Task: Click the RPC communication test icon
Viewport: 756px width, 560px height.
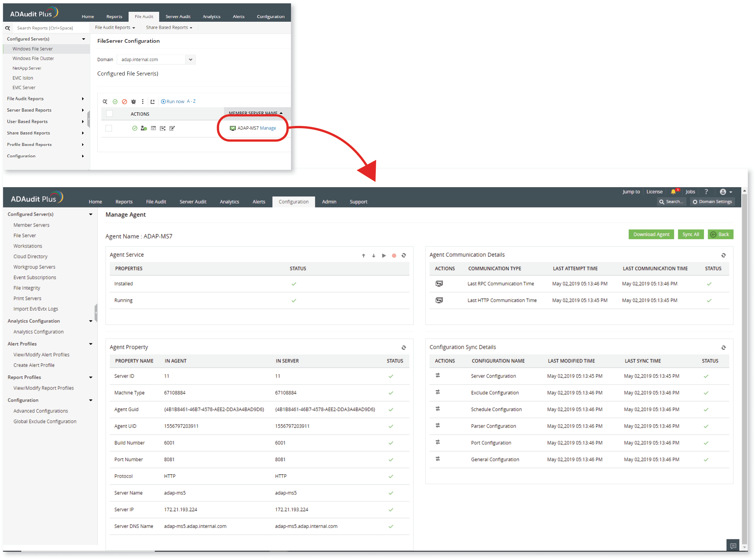Action: [x=439, y=284]
